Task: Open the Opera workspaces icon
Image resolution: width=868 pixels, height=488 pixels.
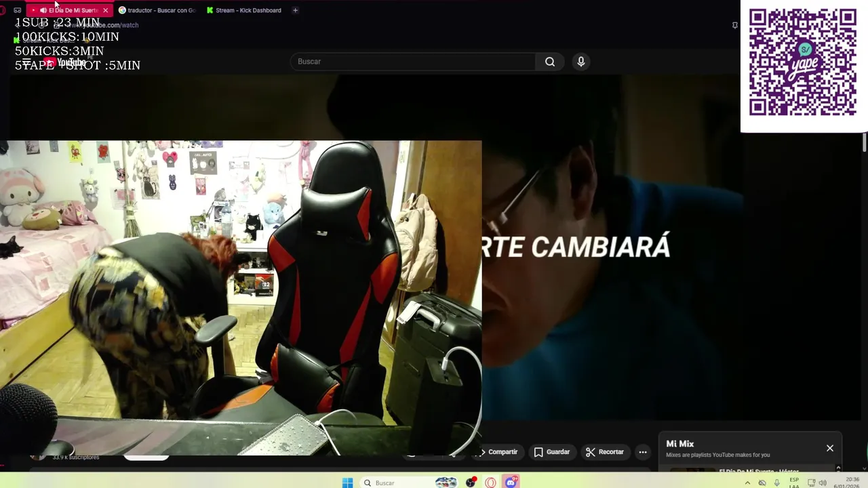Action: click(18, 10)
